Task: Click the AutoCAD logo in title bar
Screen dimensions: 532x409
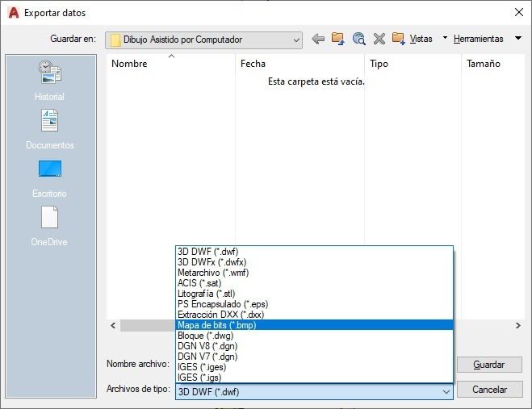Action: (x=13, y=13)
